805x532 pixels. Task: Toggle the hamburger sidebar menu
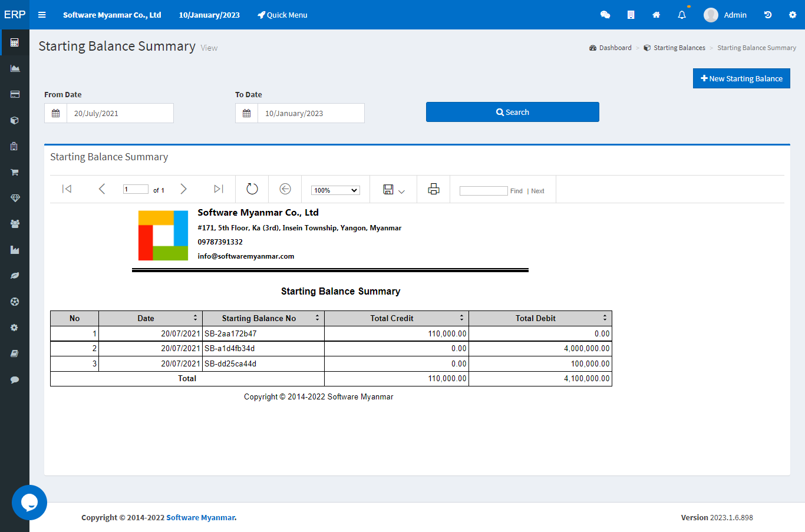[42, 15]
